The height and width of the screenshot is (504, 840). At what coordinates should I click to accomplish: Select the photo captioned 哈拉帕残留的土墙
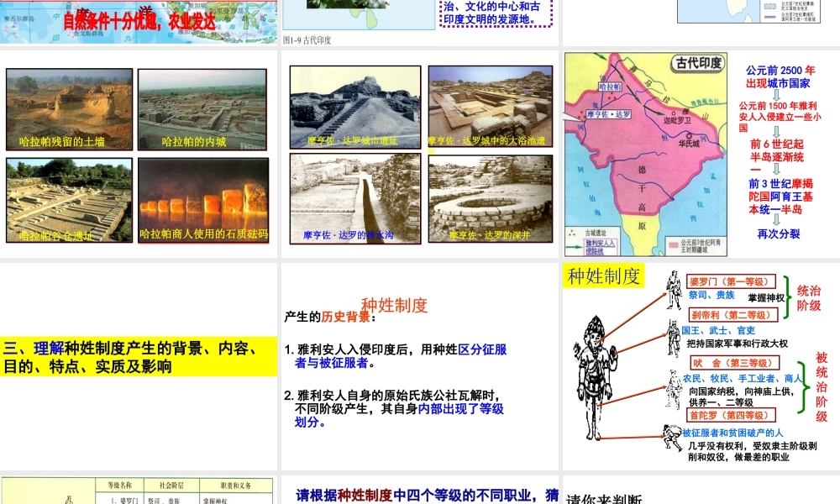[69, 109]
